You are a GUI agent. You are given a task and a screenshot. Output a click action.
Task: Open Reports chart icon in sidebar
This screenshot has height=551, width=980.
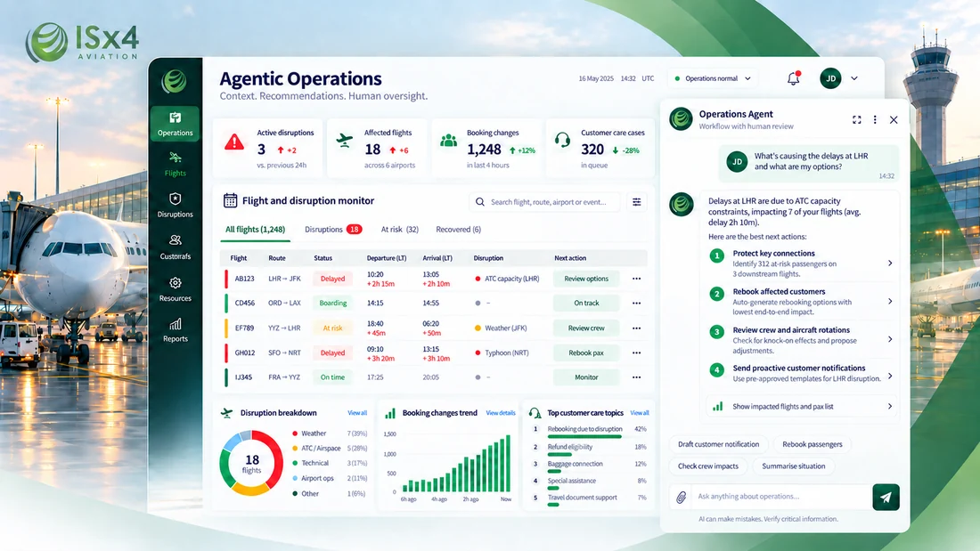click(175, 324)
